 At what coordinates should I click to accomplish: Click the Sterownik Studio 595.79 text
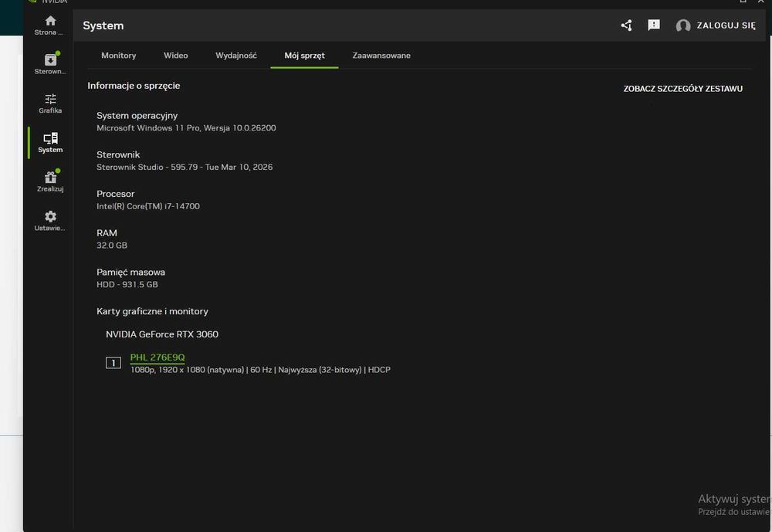[185, 167]
